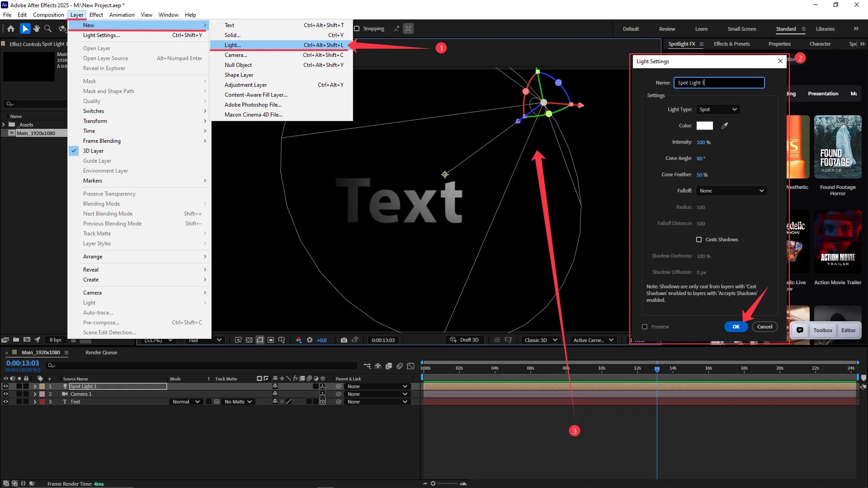Select the Zoom magnifier tool
This screenshot has height=488, width=868.
pos(48,28)
